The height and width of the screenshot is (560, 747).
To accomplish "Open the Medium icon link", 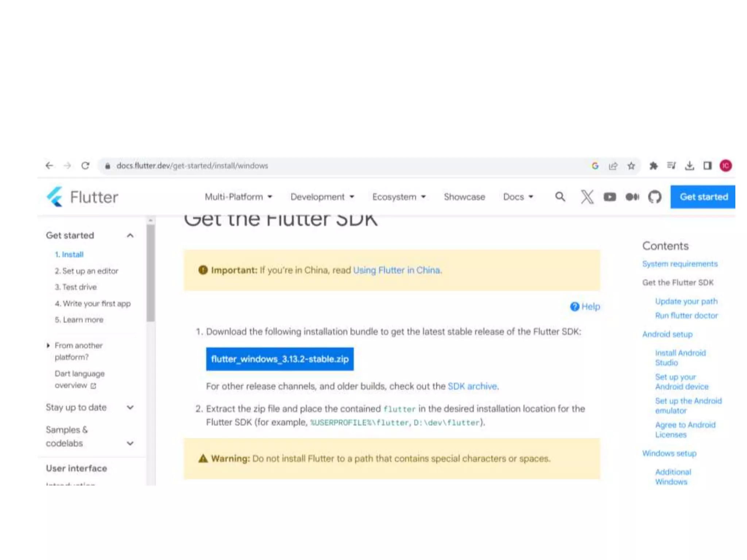I will (x=632, y=197).
